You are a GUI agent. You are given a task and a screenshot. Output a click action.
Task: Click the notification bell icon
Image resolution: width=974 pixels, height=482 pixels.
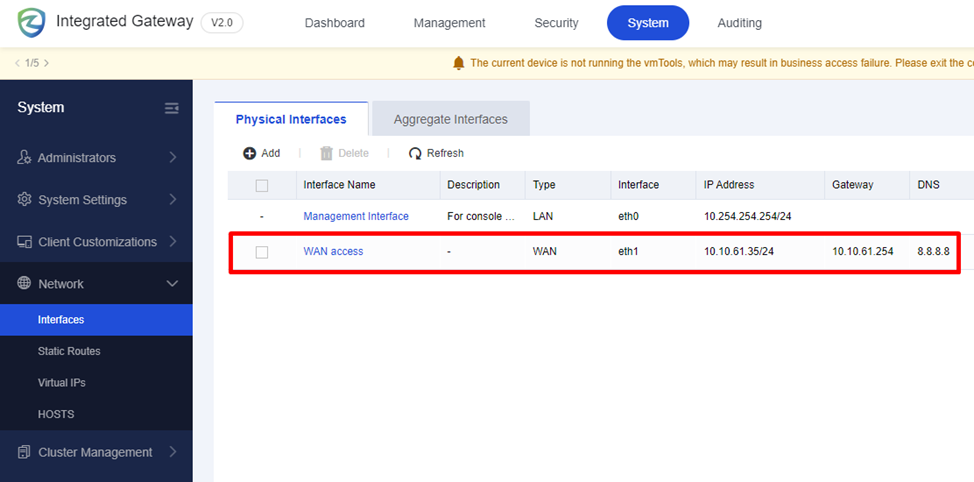459,63
